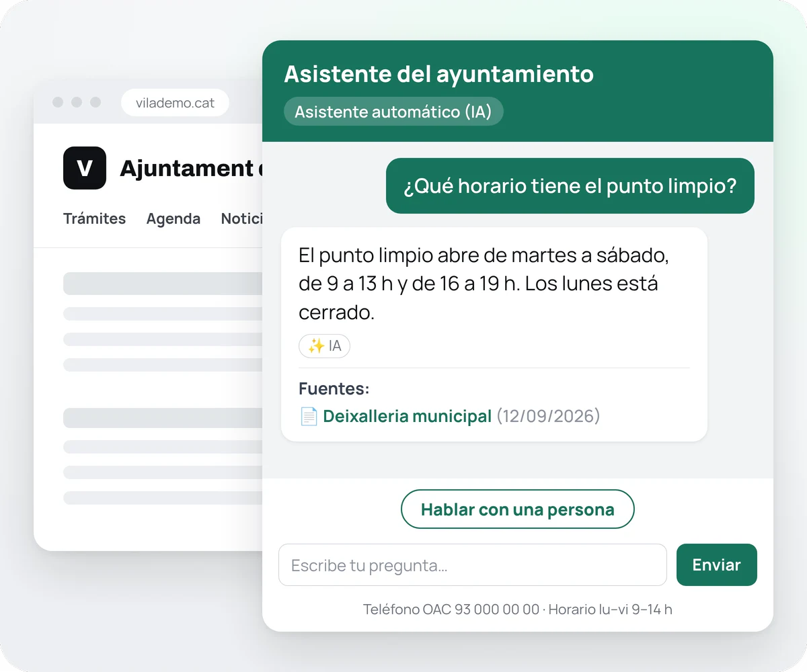Click the source date (12/09/2026)
Screen dimensions: 807x672
(548, 416)
